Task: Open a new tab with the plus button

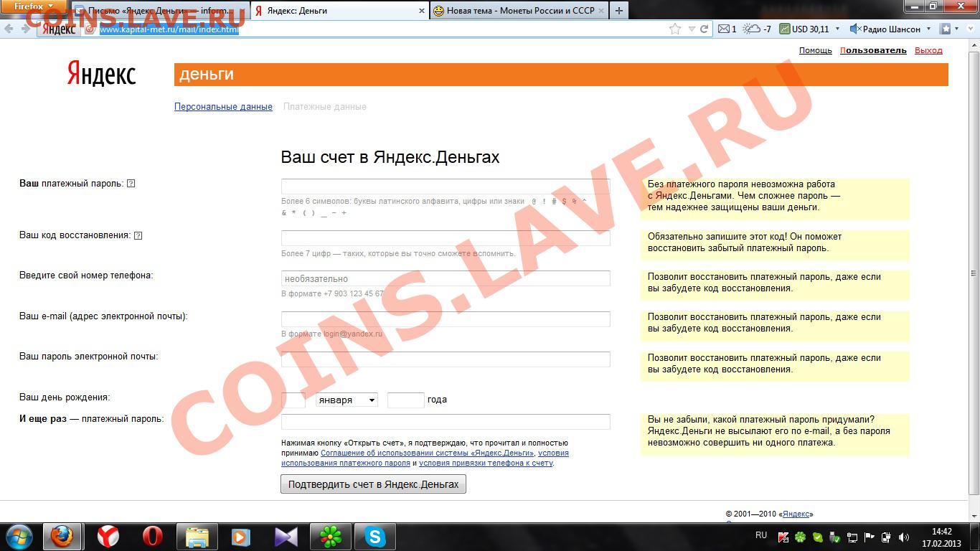Action: tap(618, 11)
